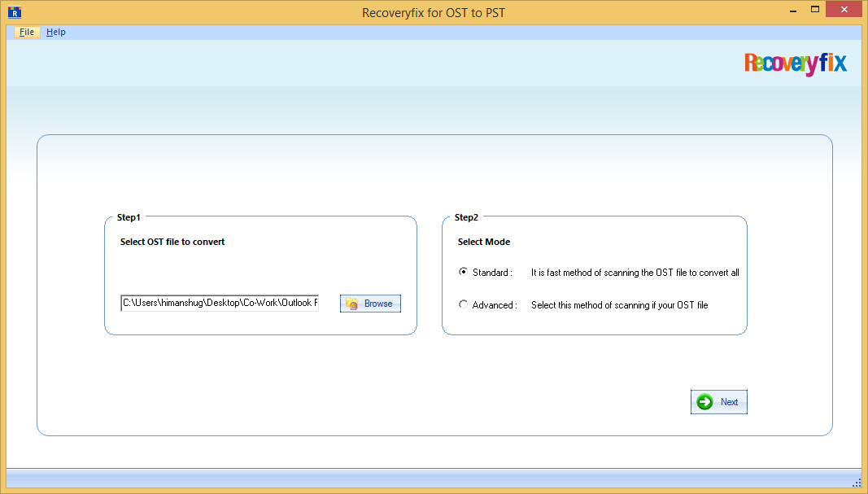Select the Standard scanning mode

[x=464, y=272]
